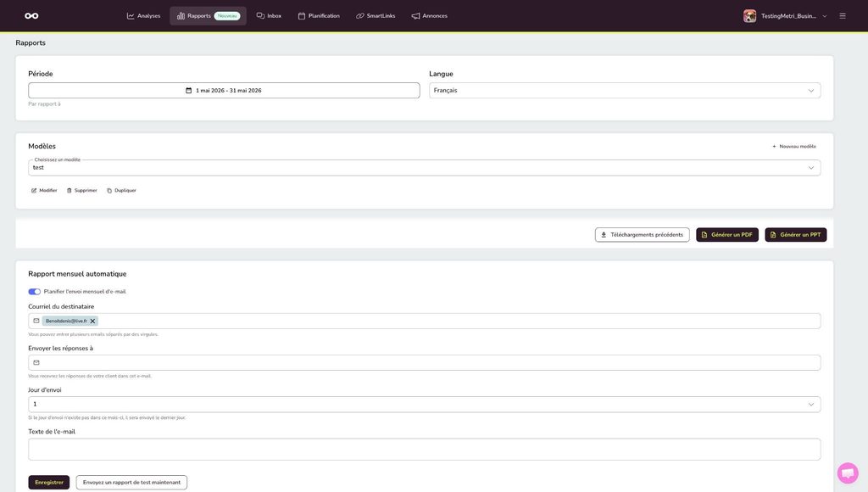Open the Jour d'envoi dropdown
Viewport: 868px width, 492px height.
(x=424, y=404)
